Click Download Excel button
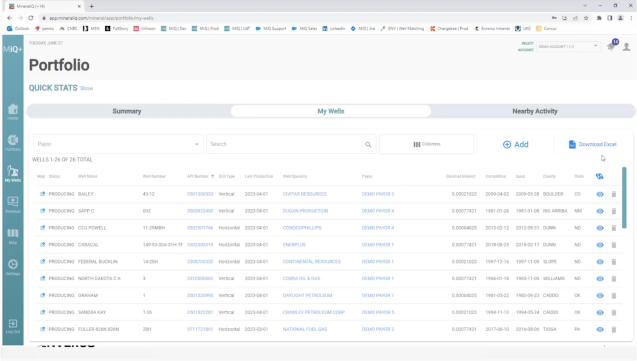The width and height of the screenshot is (637, 361). click(592, 144)
